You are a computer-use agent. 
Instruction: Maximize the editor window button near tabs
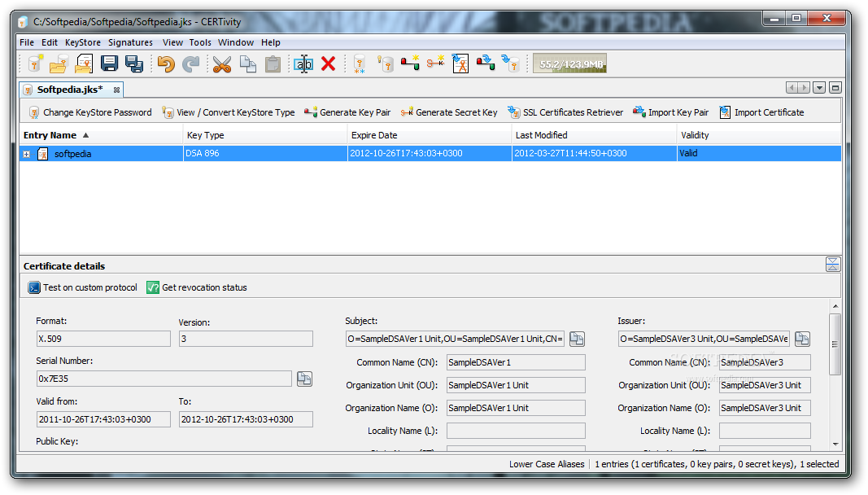point(835,88)
